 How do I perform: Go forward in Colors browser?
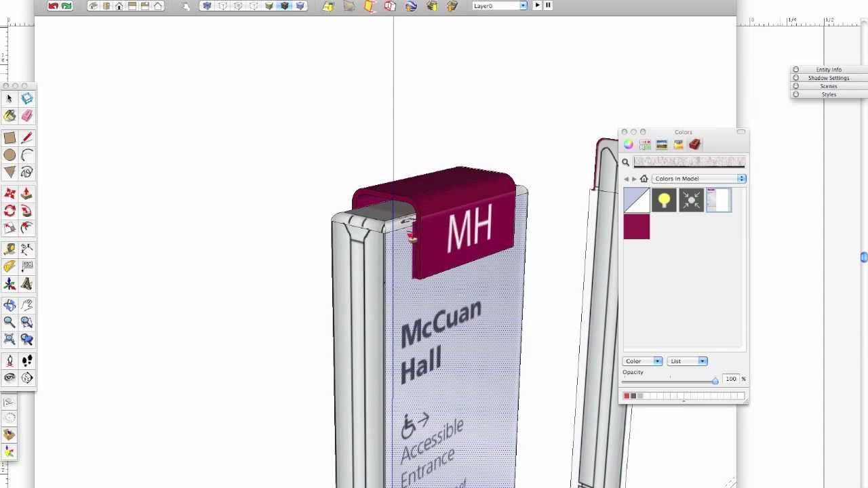[634, 179]
